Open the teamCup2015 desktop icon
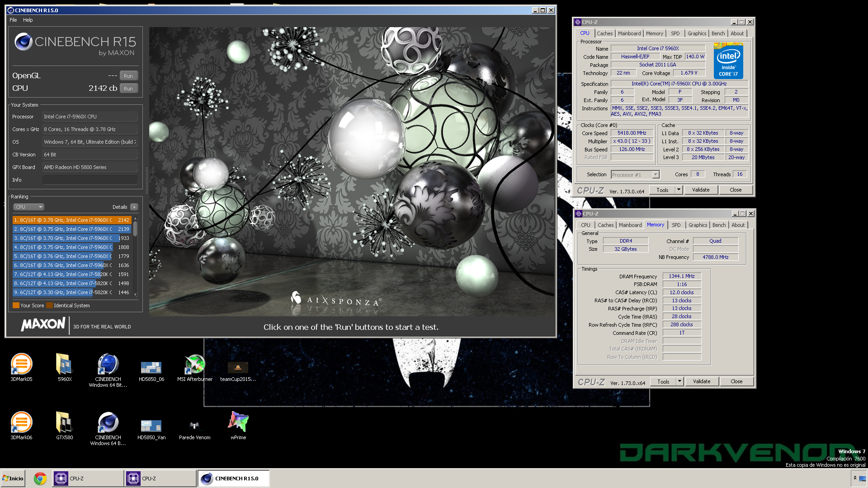 pyautogui.click(x=238, y=371)
